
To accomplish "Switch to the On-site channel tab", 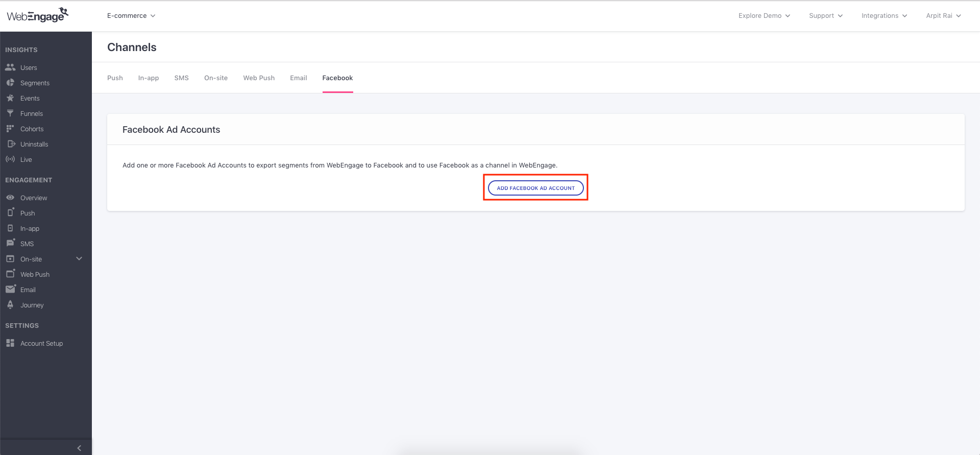I will click(216, 78).
